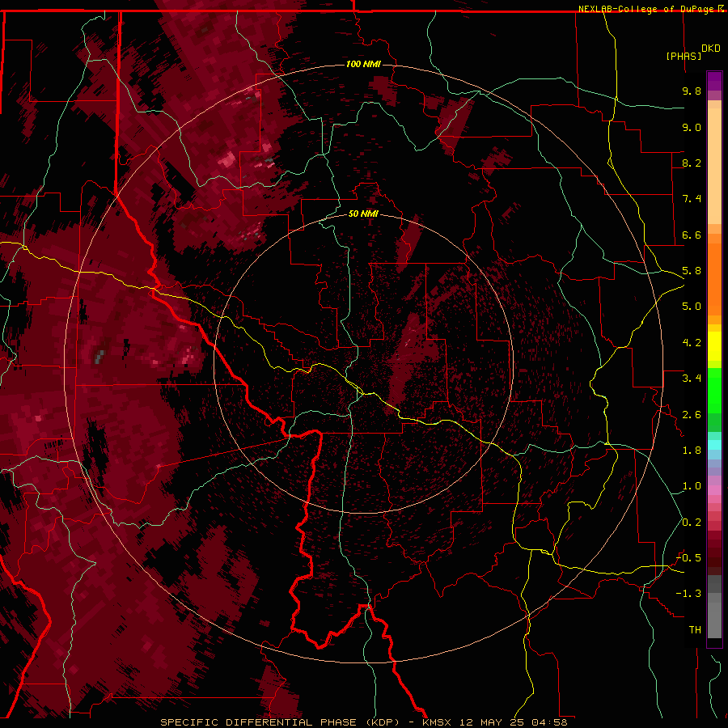This screenshot has height=728, width=728.
Task: Click the 8.2 legend value
Action: [692, 163]
